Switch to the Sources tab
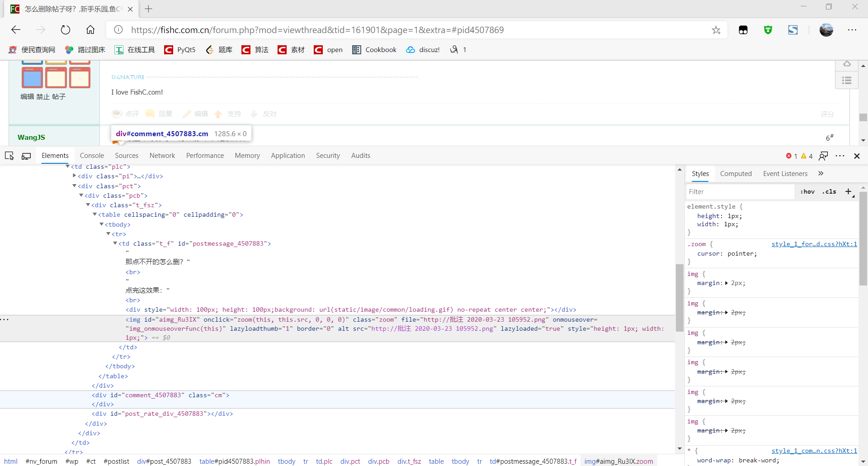Screen dimensions: 868x466 point(127,156)
